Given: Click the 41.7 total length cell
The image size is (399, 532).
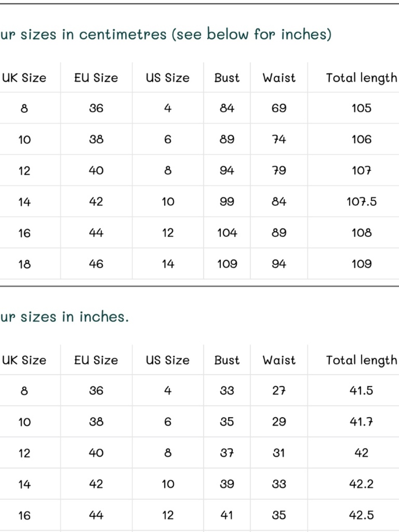Looking at the screenshot, I should point(361,421).
